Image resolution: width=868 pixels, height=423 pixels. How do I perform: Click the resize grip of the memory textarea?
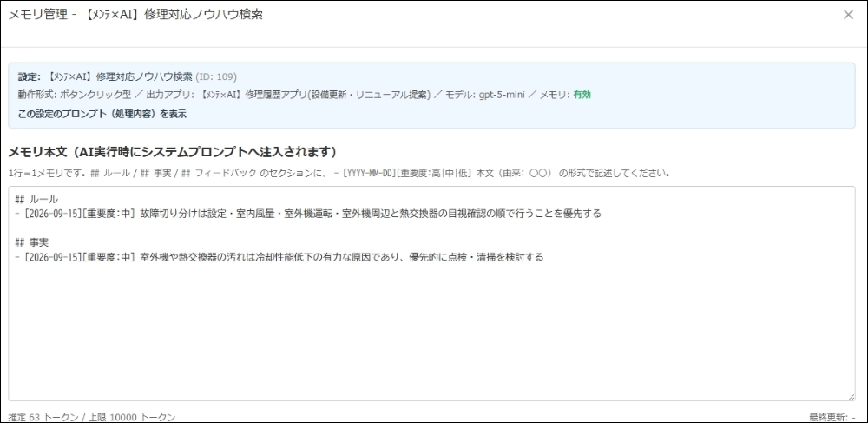(851, 397)
